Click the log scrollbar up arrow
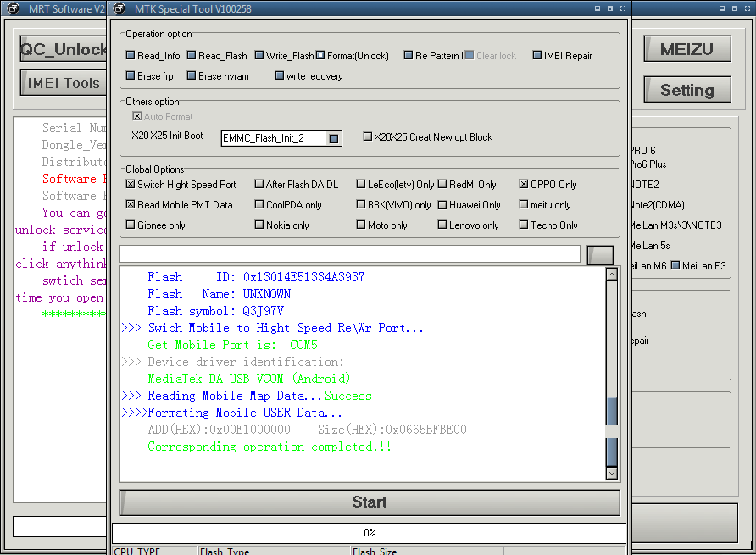756x555 pixels. pyautogui.click(x=611, y=275)
